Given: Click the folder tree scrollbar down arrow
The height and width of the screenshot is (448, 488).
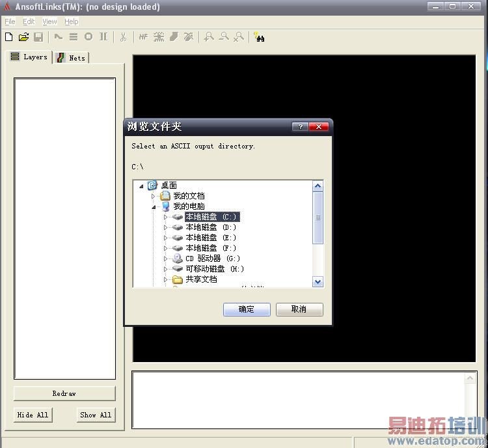Looking at the screenshot, I should pyautogui.click(x=318, y=282).
